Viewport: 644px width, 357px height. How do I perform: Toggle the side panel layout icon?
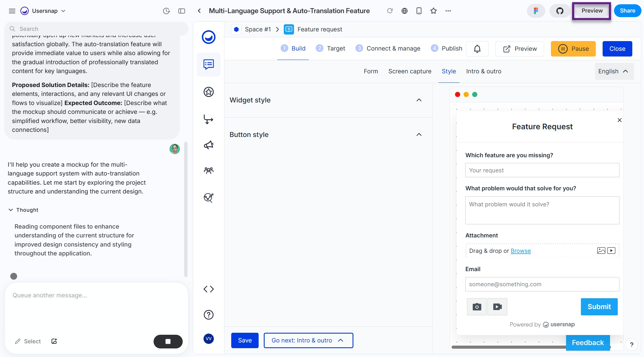click(x=182, y=11)
